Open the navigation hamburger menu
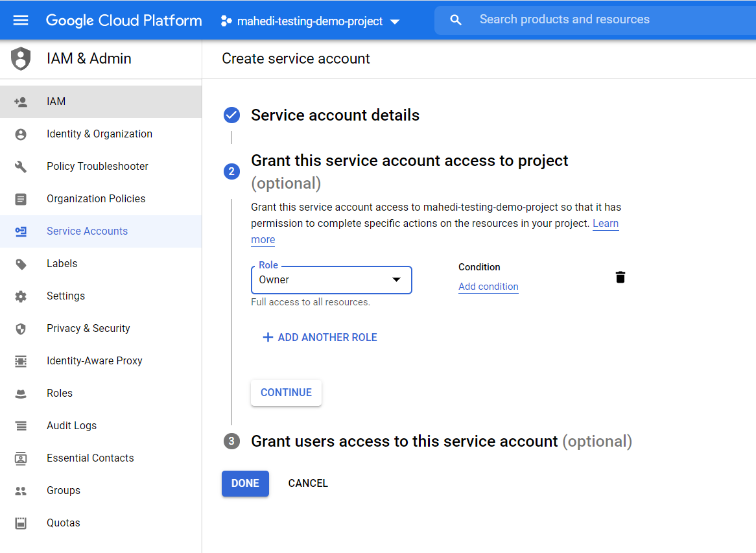The image size is (756, 553). tap(21, 19)
